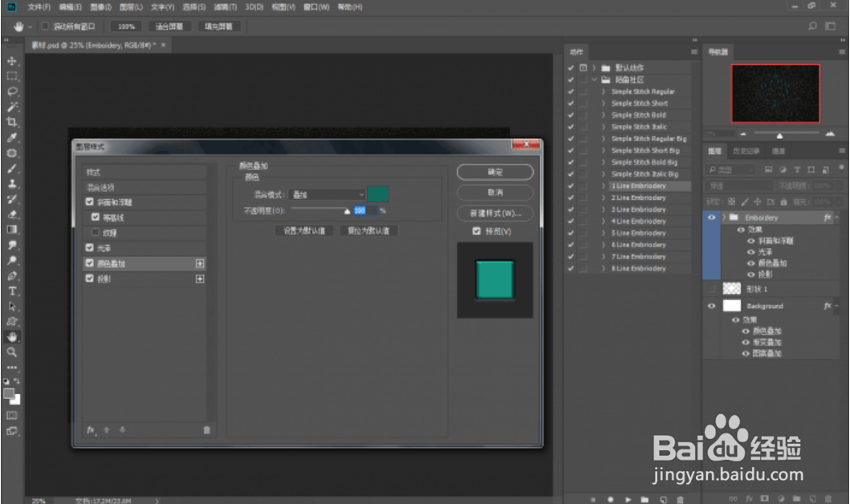Select the Horizontal Type tool
The height and width of the screenshot is (504, 850).
(x=12, y=291)
